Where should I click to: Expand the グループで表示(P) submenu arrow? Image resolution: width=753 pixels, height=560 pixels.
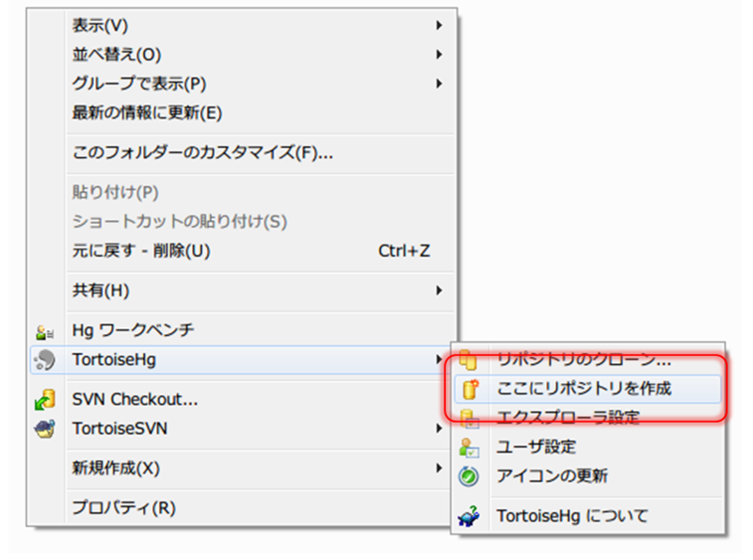coord(439,84)
